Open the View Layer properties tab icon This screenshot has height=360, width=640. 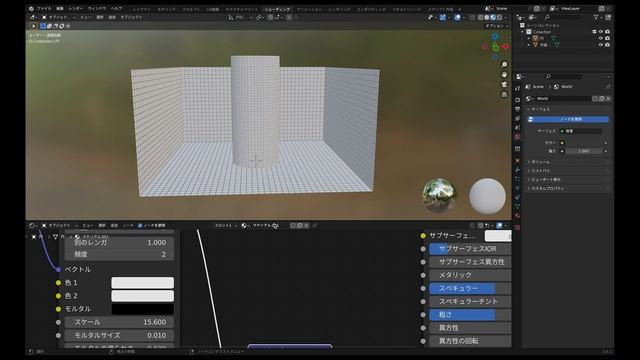518,118
